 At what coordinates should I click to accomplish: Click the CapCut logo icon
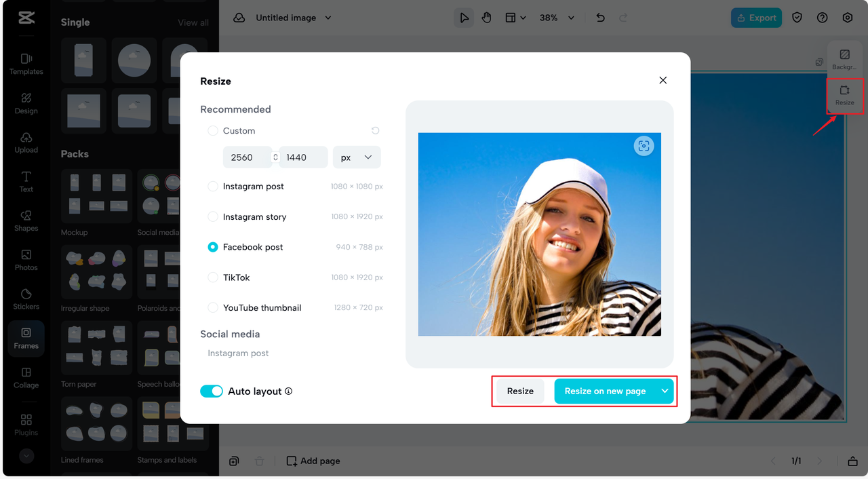[x=26, y=18]
